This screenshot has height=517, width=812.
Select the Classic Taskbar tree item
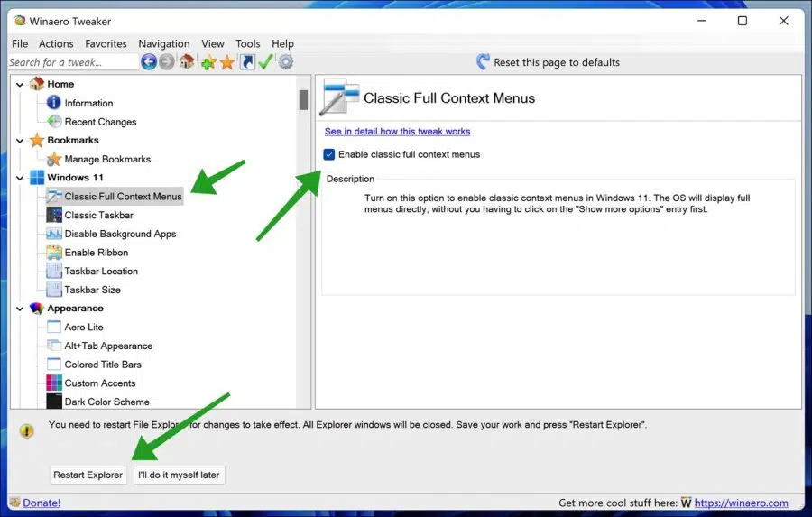(x=99, y=215)
